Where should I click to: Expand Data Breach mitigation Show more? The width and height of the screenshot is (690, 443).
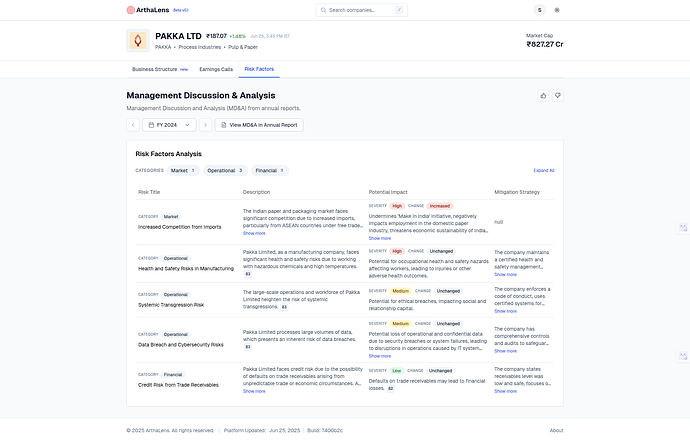point(505,351)
